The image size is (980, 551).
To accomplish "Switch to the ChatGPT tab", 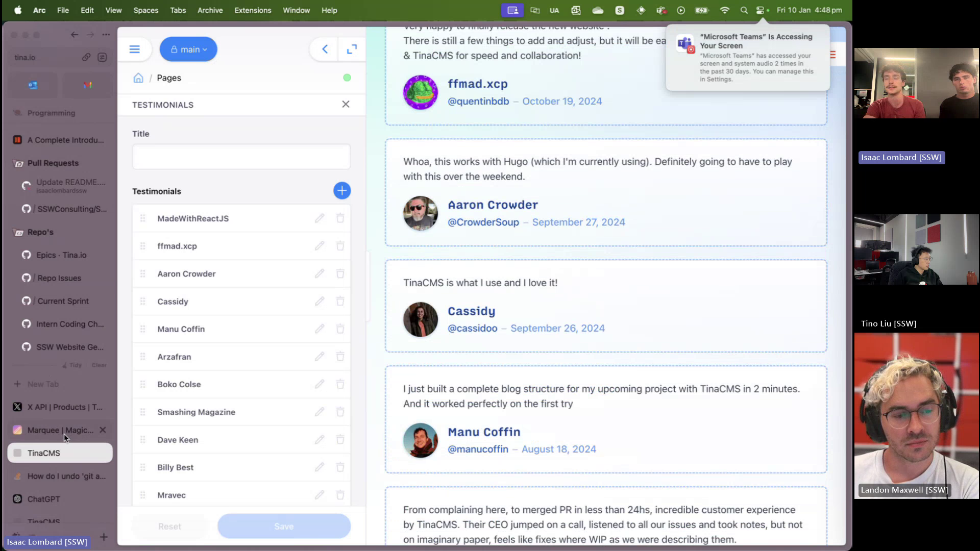I will point(60,499).
